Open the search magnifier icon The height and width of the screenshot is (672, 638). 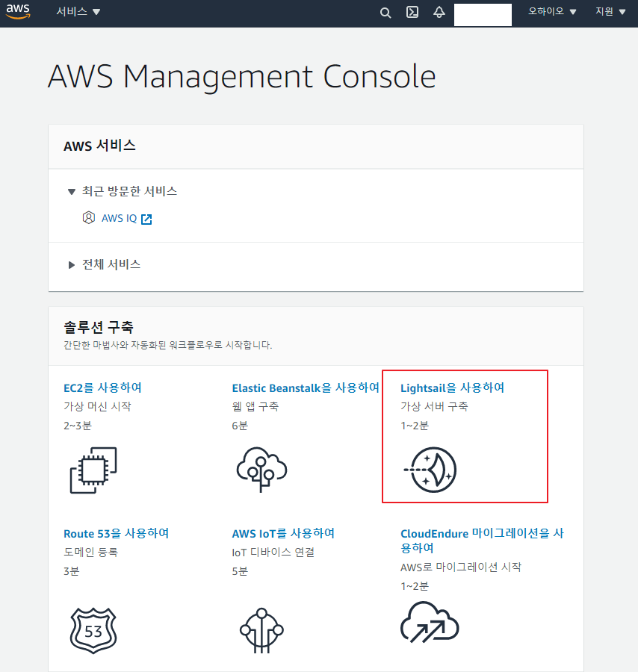point(385,13)
